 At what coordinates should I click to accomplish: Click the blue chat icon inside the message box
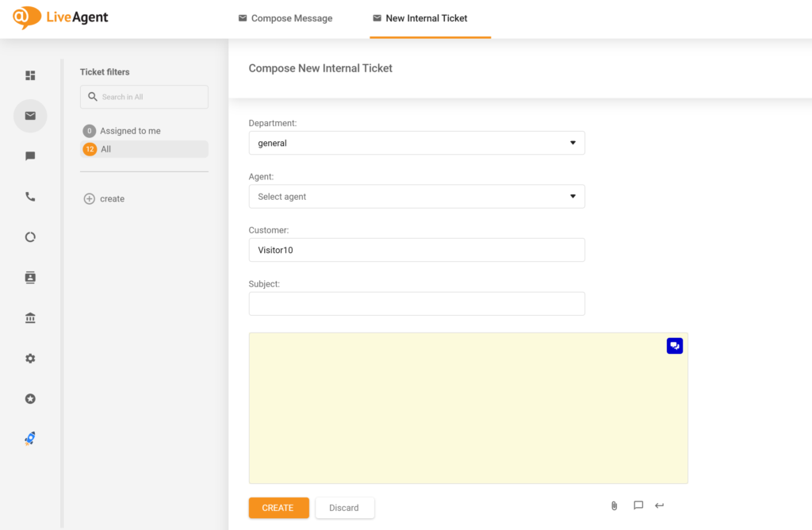[x=674, y=346]
